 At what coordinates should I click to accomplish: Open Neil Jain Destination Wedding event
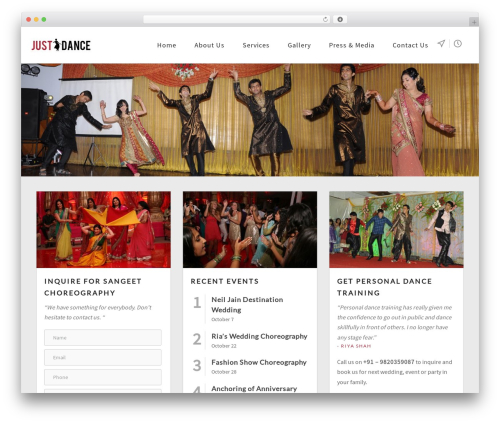[247, 305]
